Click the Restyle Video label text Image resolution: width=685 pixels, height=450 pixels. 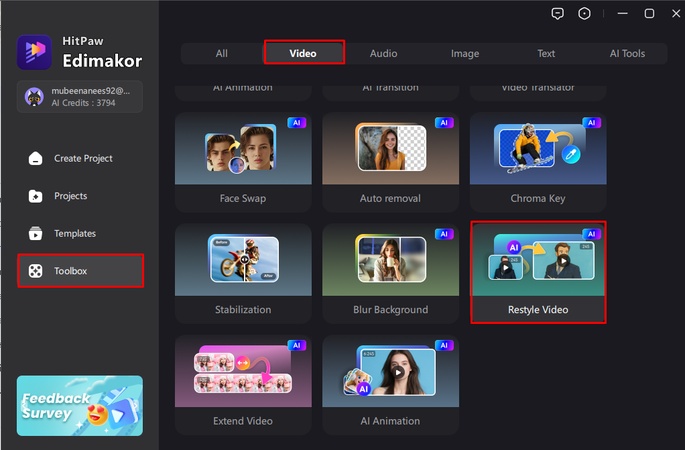538,310
